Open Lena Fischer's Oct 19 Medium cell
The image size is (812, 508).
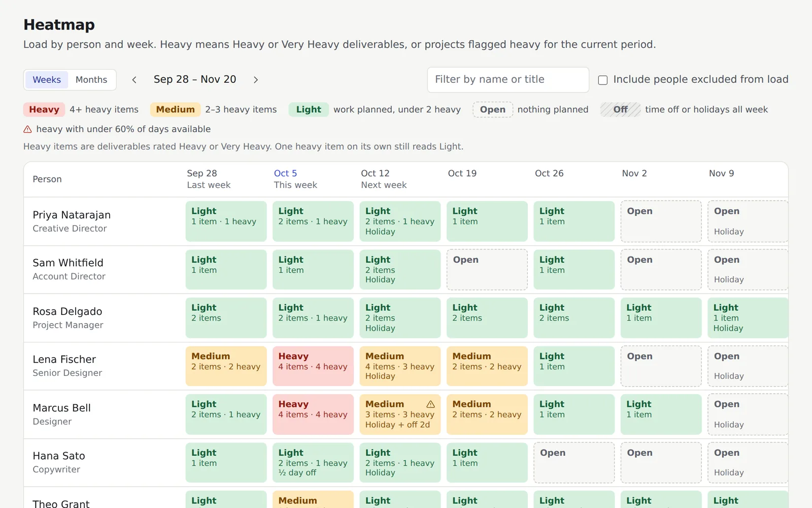coord(487,366)
